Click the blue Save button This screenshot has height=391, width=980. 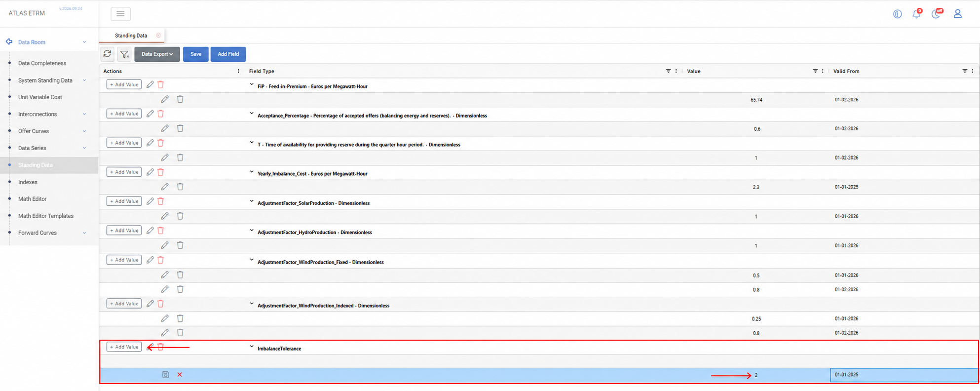195,54
